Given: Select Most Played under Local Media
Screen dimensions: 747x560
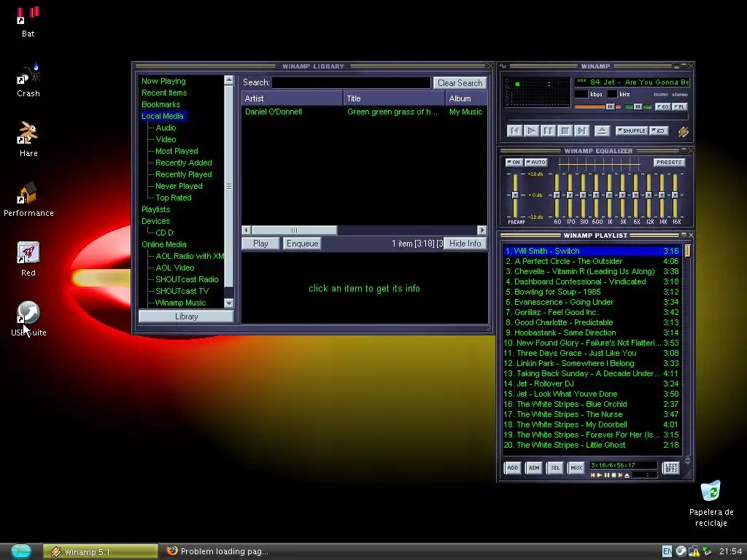Looking at the screenshot, I should click(x=177, y=151).
